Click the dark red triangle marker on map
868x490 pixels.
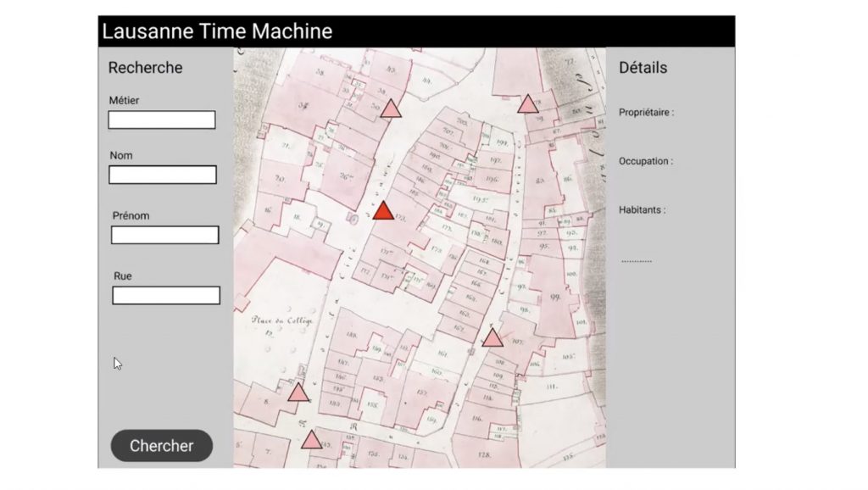coord(384,212)
